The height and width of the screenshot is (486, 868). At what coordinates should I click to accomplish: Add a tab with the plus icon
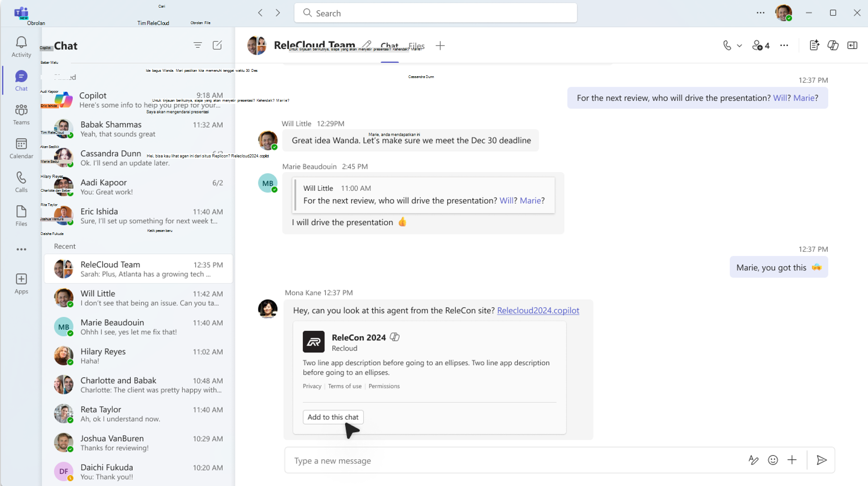click(440, 45)
